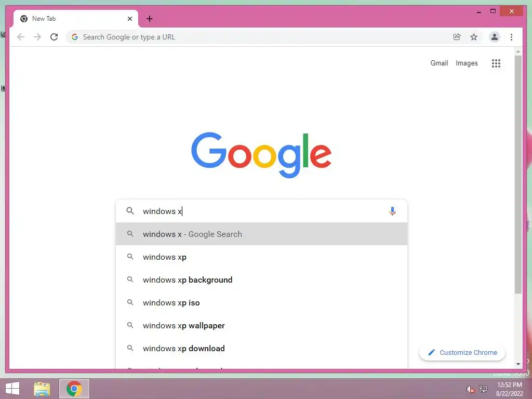Click the page's vertical scrollbar thumb
532x399 pixels.
(518, 175)
